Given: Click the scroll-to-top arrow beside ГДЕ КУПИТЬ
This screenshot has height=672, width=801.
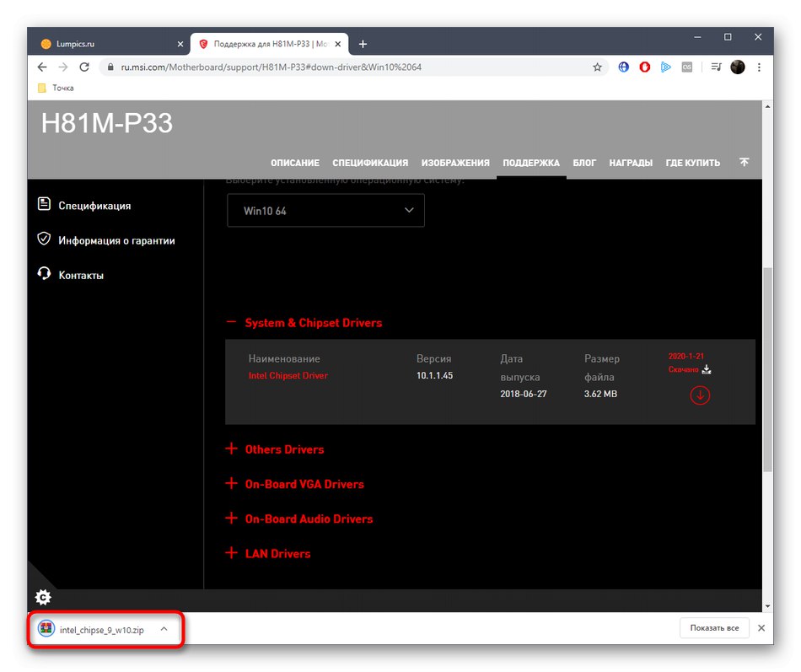Looking at the screenshot, I should (744, 162).
